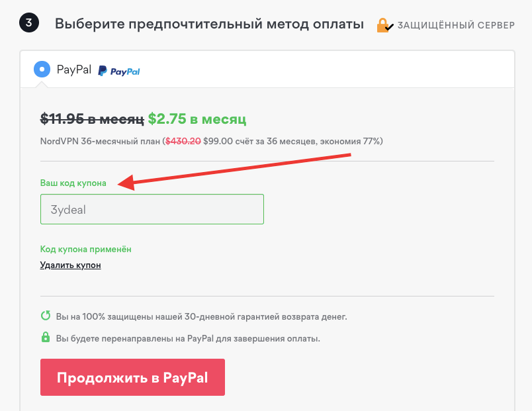Click the dark circle containing number three

click(x=28, y=22)
